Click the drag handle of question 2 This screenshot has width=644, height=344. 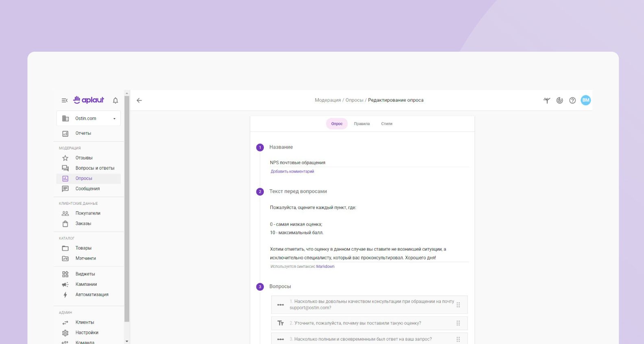coord(458,323)
